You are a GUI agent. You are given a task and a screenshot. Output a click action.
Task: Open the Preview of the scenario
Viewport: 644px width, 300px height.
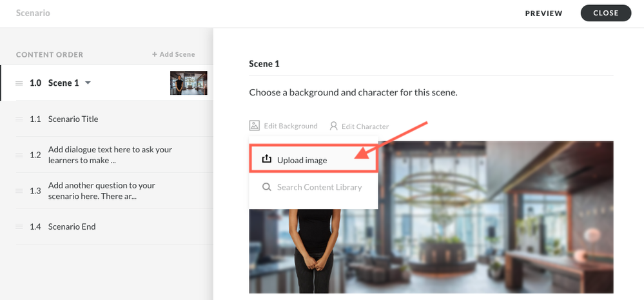[x=543, y=14]
